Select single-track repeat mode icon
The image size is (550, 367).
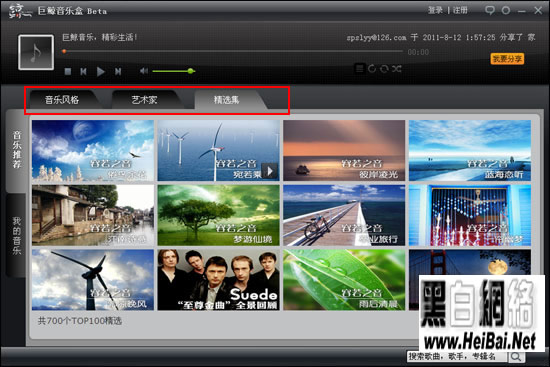372,68
